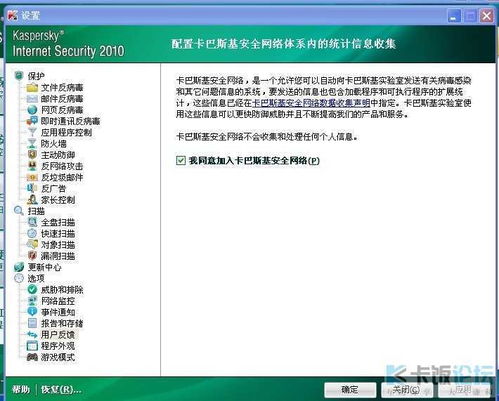499x401 pixels.
Task: Select 扫描 section
Action: click(x=36, y=211)
